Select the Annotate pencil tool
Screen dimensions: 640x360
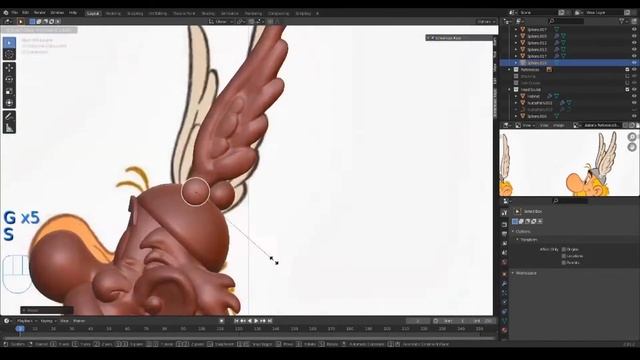(9, 117)
